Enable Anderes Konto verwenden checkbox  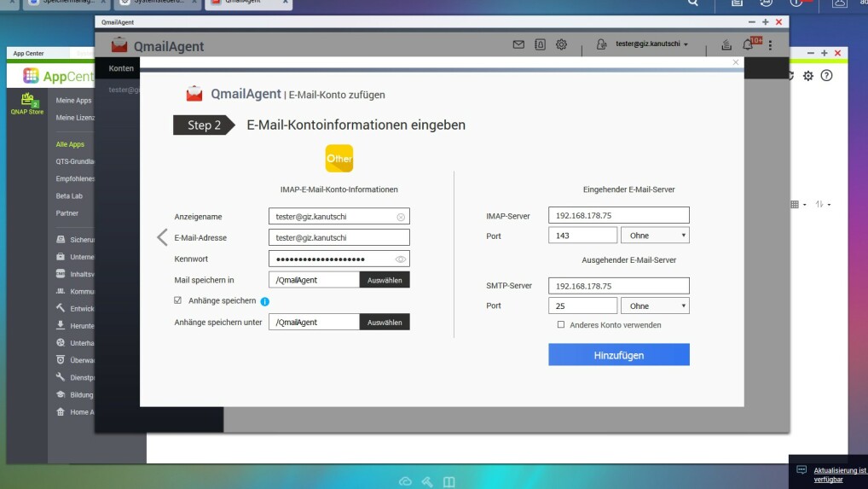click(561, 324)
